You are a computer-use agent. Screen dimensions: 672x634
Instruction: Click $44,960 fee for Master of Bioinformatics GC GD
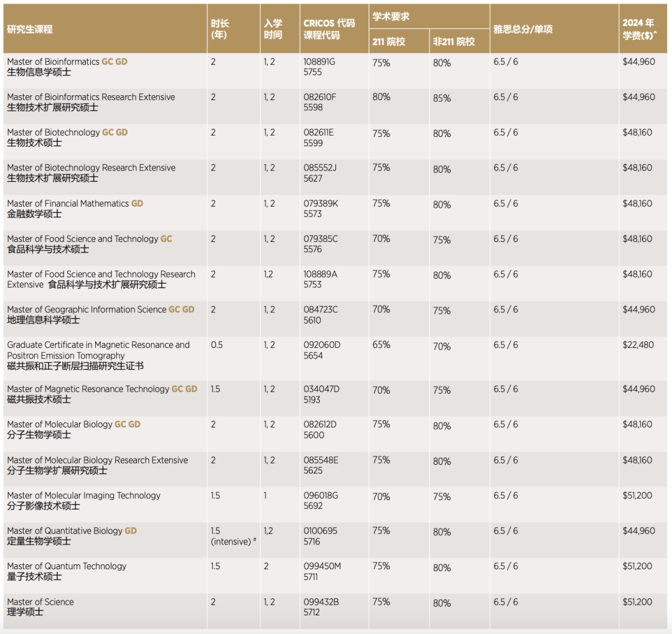pyautogui.click(x=638, y=62)
